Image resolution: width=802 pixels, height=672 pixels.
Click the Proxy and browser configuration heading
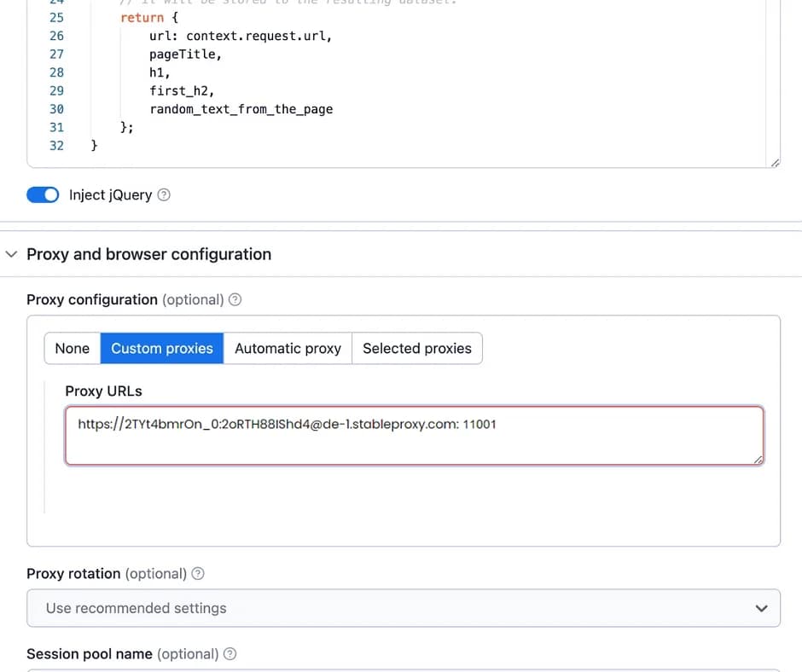point(148,254)
